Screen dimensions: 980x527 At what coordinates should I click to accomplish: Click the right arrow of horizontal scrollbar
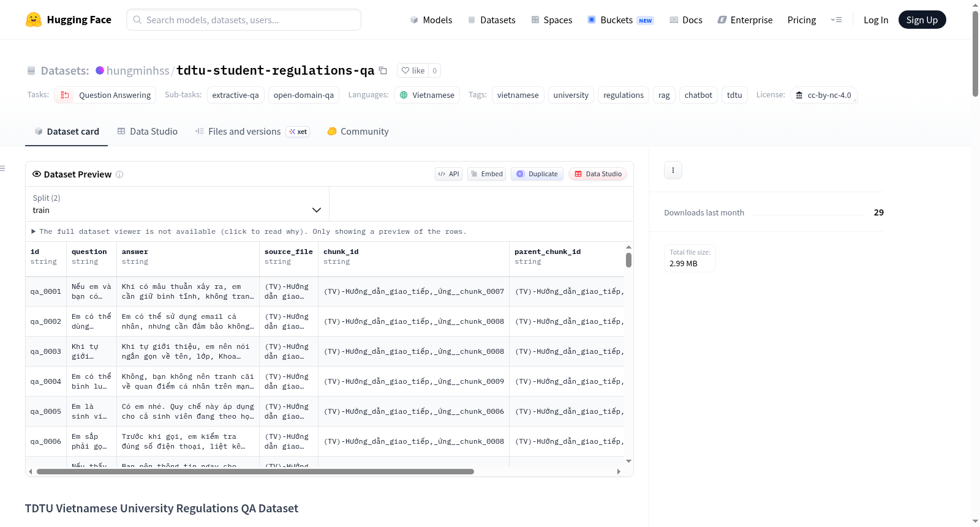click(x=619, y=471)
